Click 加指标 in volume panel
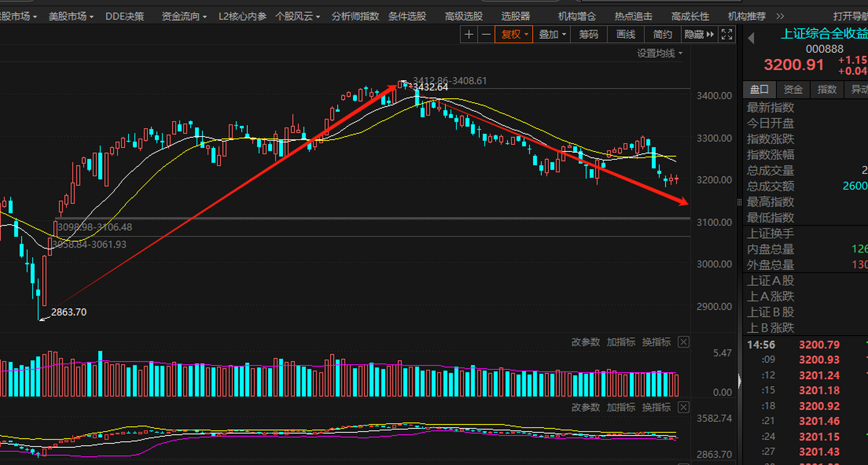Image resolution: width=868 pixels, height=465 pixels. [x=621, y=342]
